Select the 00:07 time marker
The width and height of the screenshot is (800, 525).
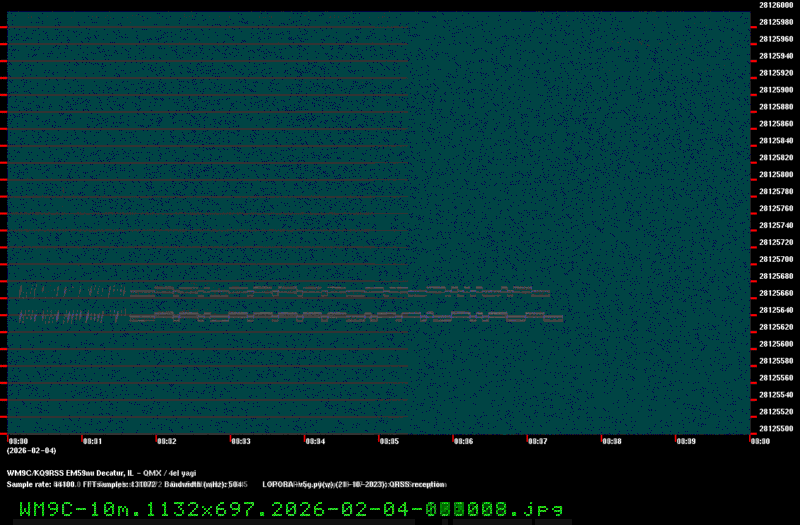click(x=537, y=441)
